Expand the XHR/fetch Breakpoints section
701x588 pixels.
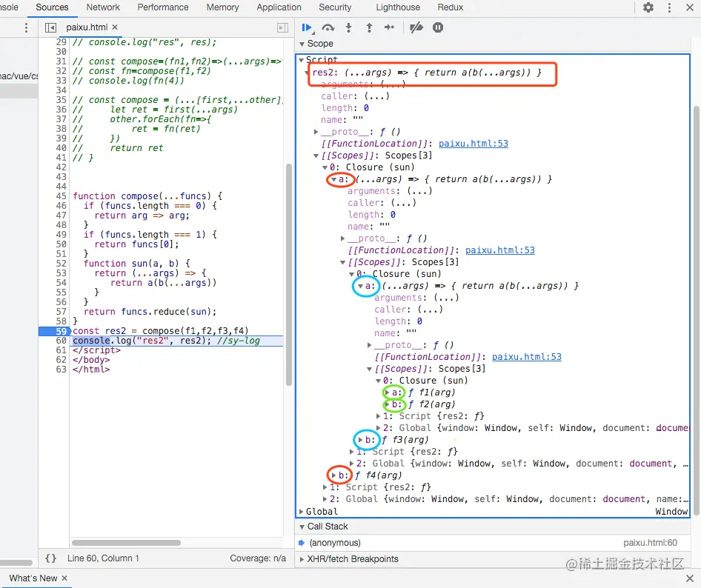(x=302, y=559)
